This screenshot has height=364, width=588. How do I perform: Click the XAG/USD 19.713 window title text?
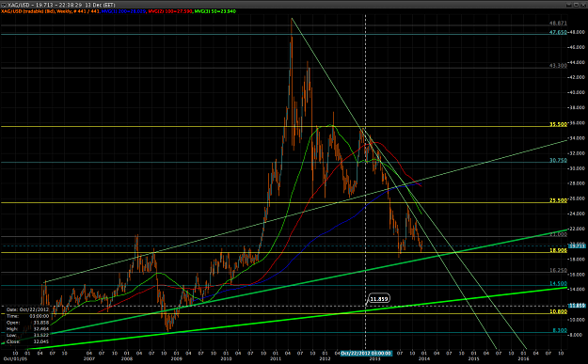pyautogui.click(x=61, y=5)
